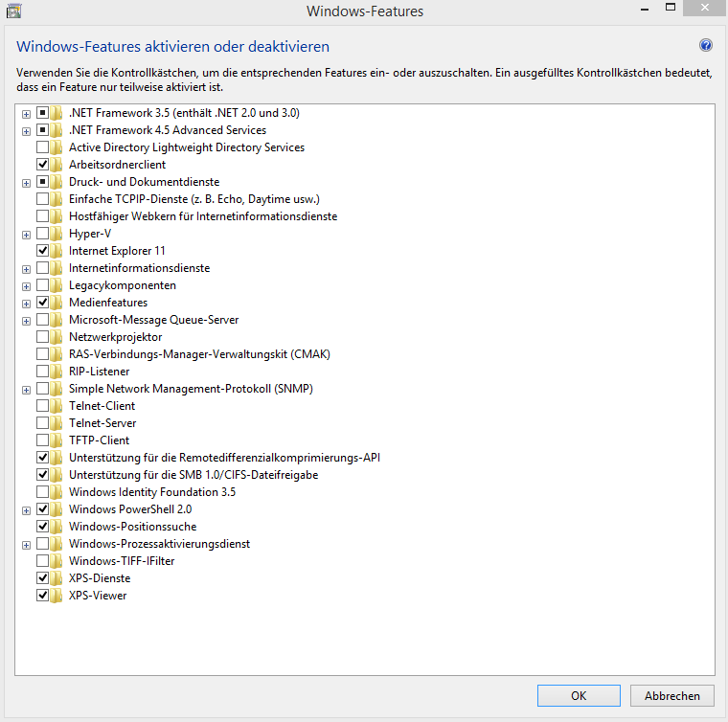Viewport: 728px width, 722px height.
Task: Toggle the .NET Framework 3.5 checkbox
Action: pyautogui.click(x=42, y=112)
